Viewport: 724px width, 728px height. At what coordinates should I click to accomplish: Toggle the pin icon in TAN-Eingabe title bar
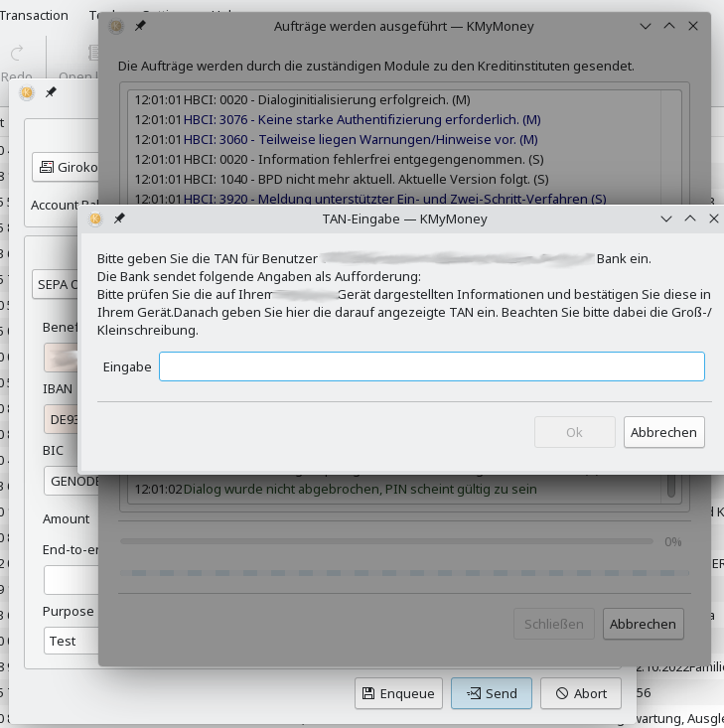tap(119, 218)
